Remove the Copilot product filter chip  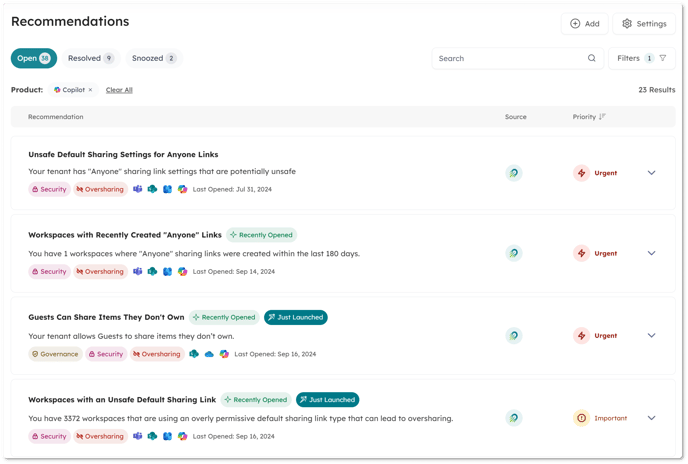(x=90, y=90)
